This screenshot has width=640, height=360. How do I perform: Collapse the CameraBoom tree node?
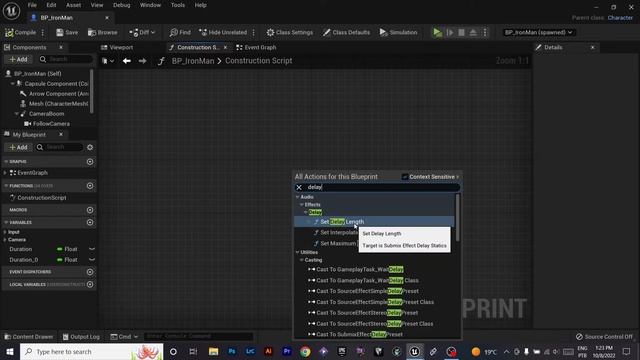pos(16,114)
